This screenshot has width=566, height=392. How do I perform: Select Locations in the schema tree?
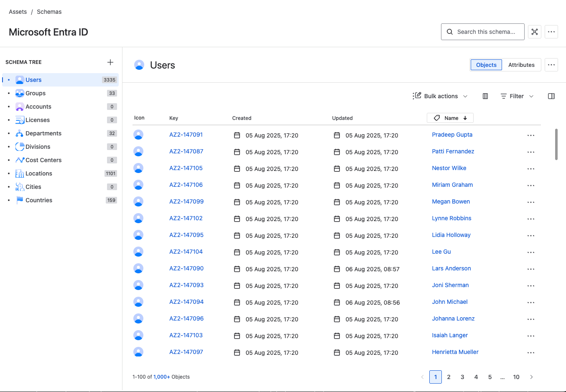point(61,173)
